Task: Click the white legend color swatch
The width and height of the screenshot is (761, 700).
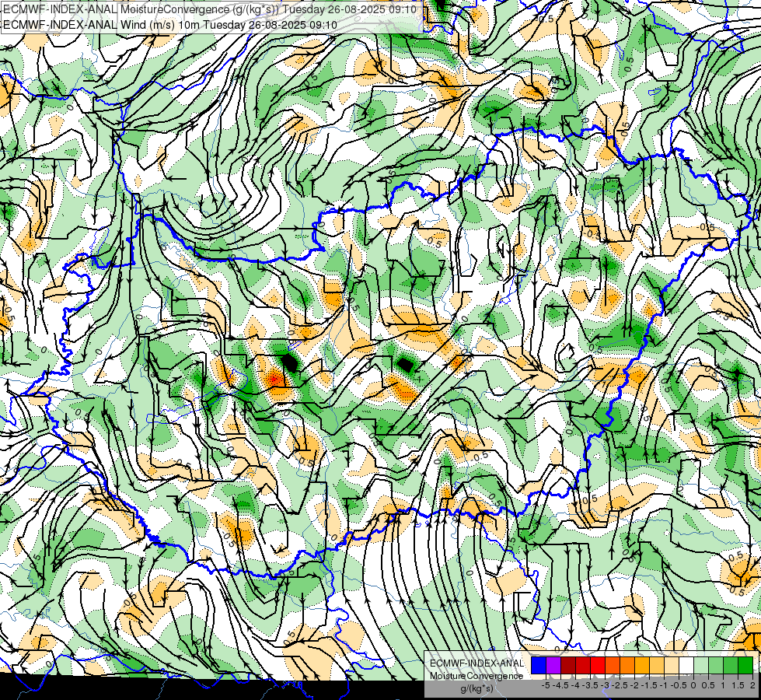Action: tap(686, 665)
